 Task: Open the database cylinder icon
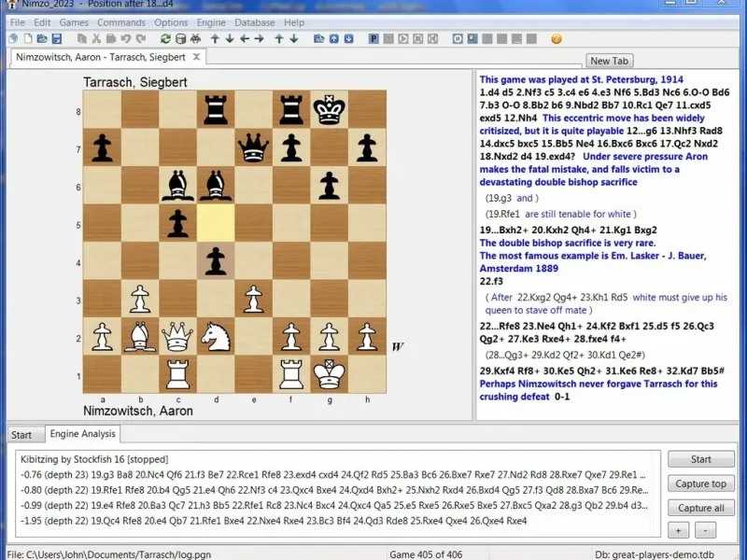pyautogui.click(x=180, y=39)
